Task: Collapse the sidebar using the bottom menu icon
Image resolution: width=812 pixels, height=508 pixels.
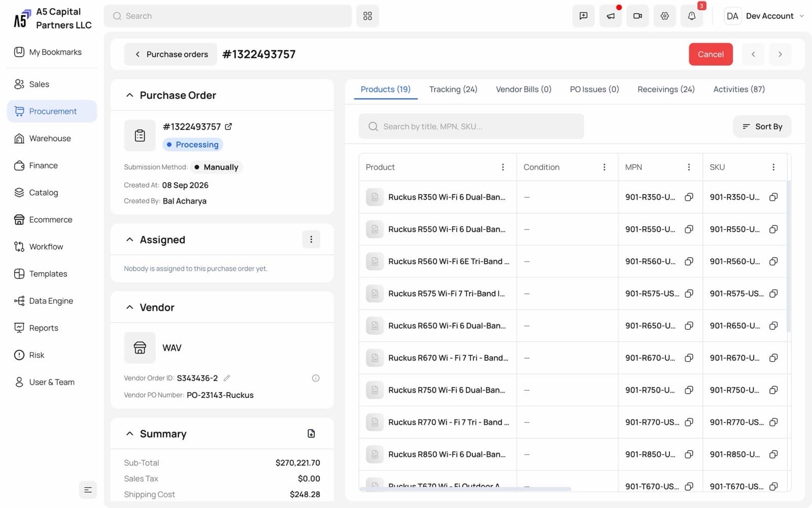Action: (x=88, y=490)
